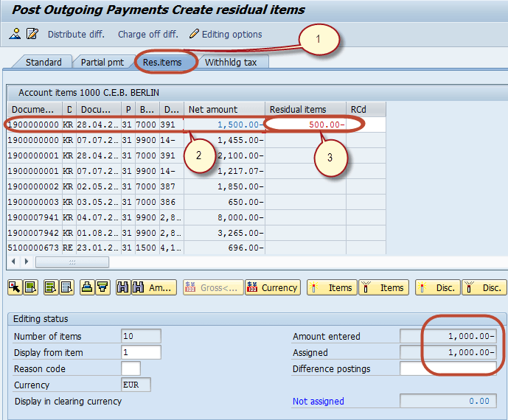Image resolution: width=508 pixels, height=420 pixels.
Task: Open the Withhldg tax tab
Action: pos(231,62)
